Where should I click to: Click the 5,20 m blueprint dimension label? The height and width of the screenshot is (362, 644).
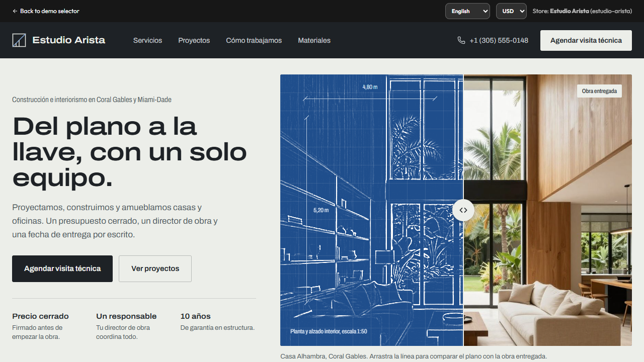[320, 210]
